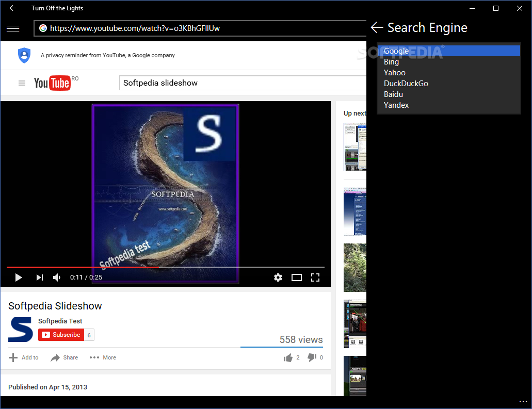Screen dimensions: 532x409
Task: Switch to theater mode
Action: point(297,277)
